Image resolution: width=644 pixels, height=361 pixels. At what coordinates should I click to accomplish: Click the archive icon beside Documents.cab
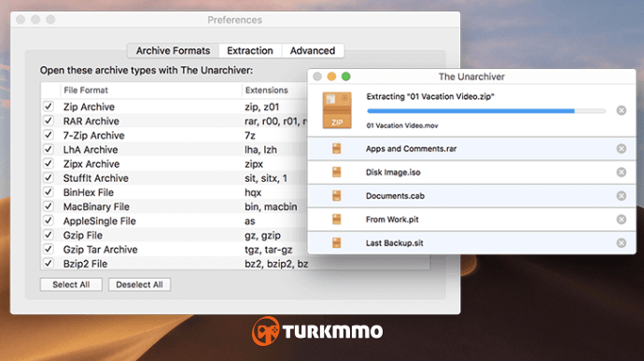coord(336,196)
